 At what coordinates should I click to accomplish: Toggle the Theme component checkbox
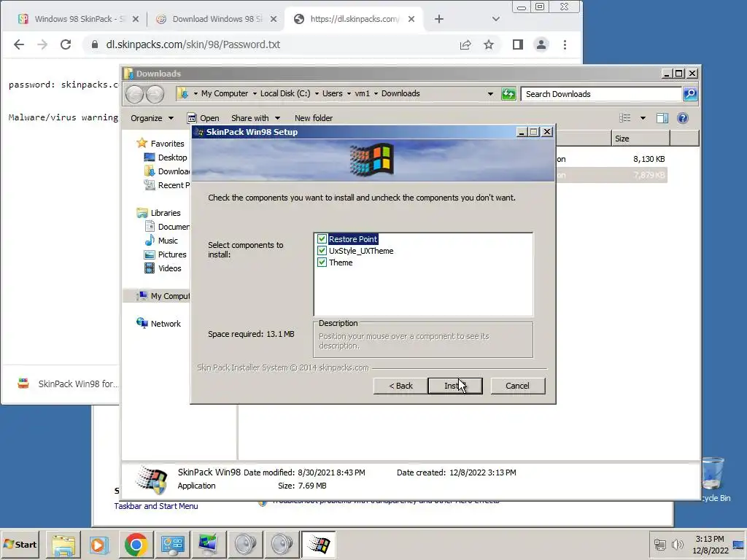322,262
